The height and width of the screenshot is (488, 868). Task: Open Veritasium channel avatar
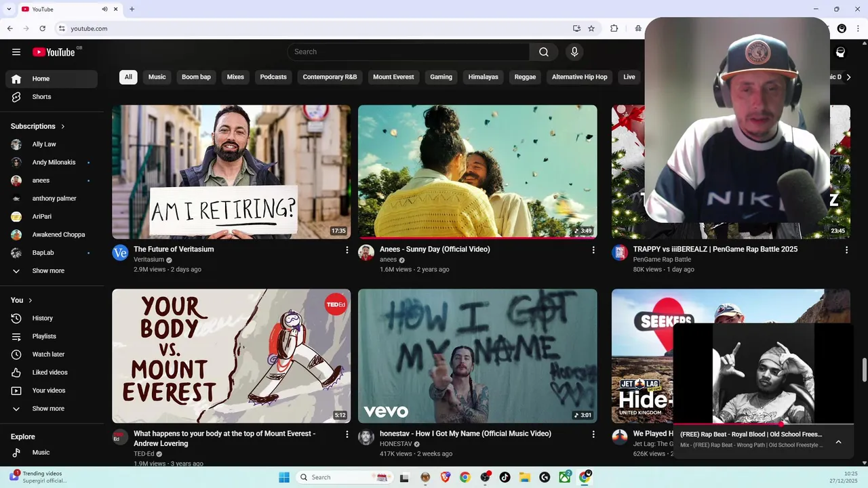(x=120, y=253)
